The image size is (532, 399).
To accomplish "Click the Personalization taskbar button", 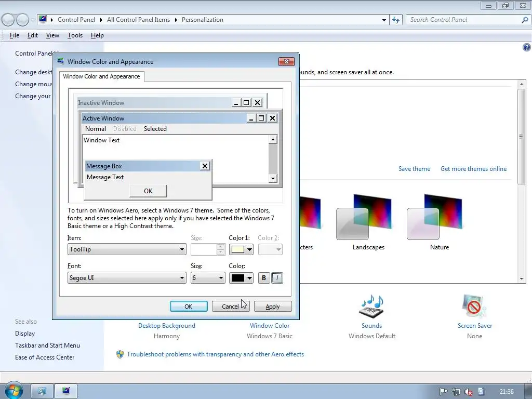I will [66, 391].
